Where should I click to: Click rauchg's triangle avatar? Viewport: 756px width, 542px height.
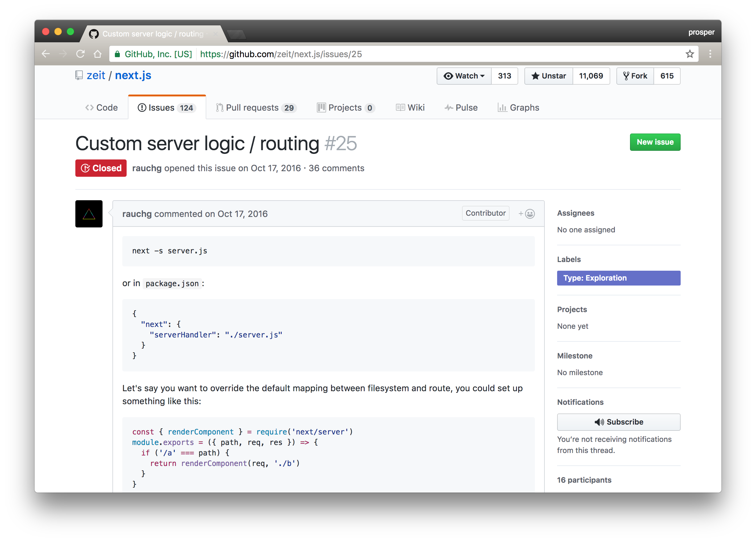[x=89, y=214]
